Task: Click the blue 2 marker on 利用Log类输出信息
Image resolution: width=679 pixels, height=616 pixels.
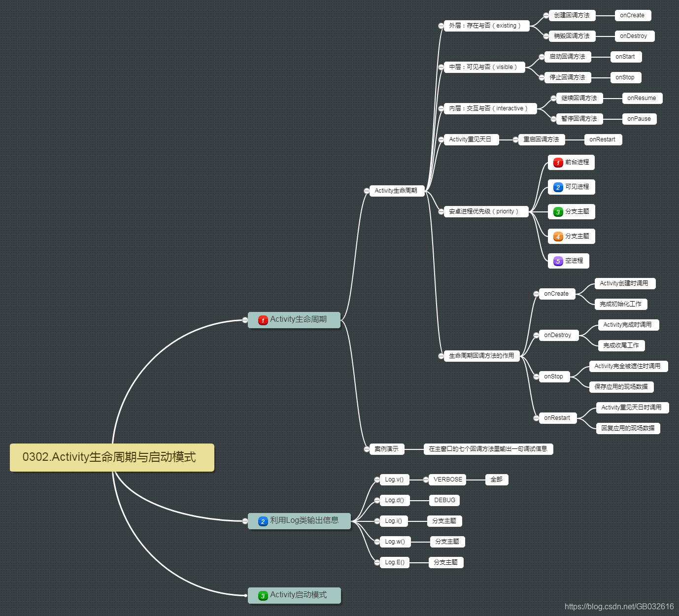Action: tap(263, 521)
